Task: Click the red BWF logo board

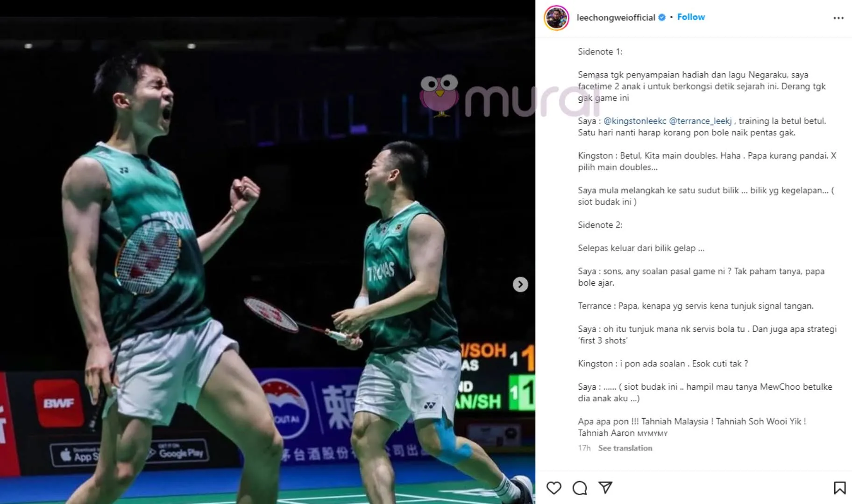Action: tap(59, 403)
